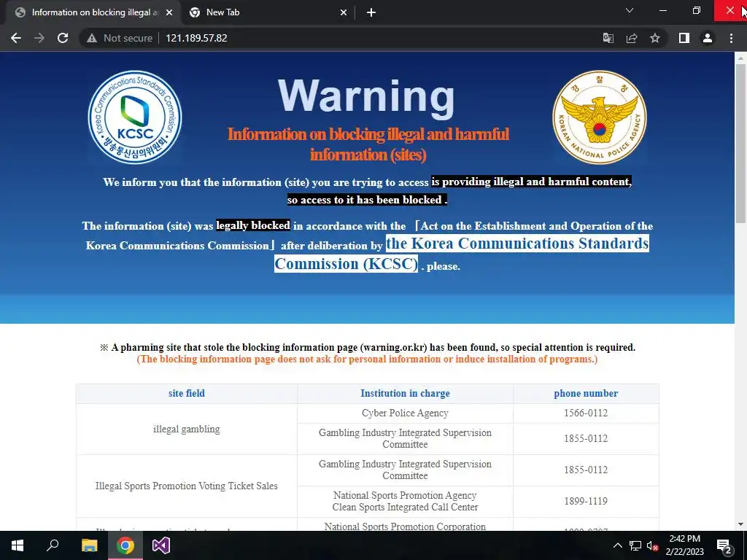This screenshot has height=560, width=747.
Task: Open the Not secure site info warning
Action: (119, 38)
